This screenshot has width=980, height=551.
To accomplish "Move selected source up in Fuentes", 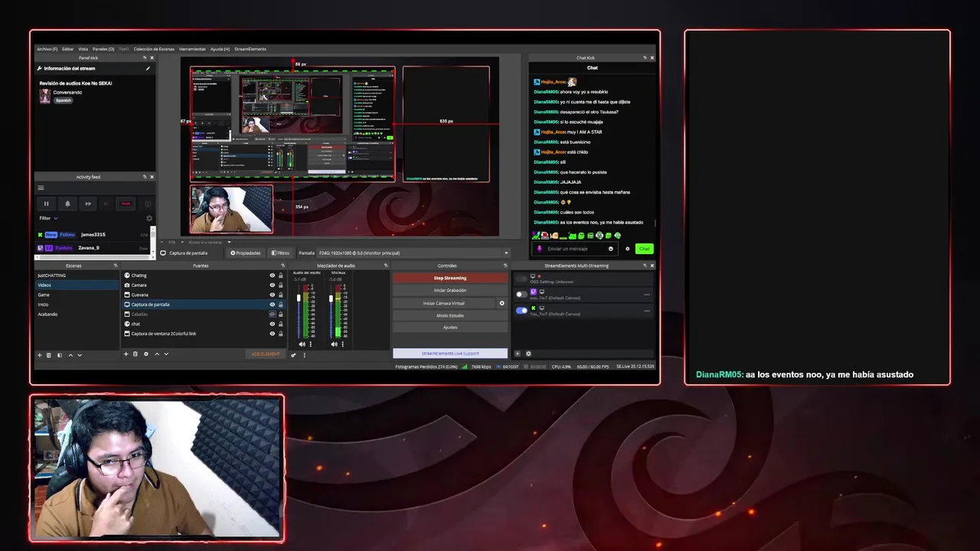I will point(157,354).
